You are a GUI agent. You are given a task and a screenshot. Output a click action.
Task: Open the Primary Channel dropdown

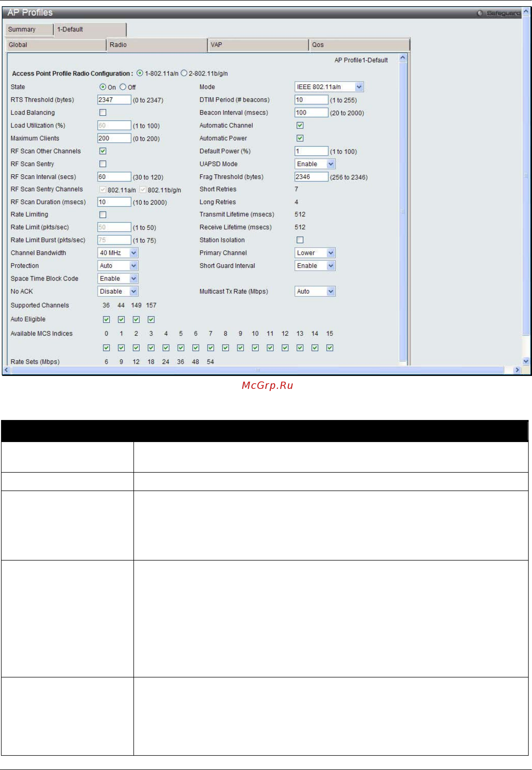[315, 253]
